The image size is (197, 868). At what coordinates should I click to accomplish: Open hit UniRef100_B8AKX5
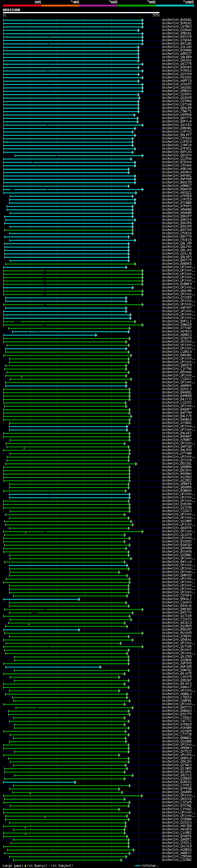tap(177, 189)
